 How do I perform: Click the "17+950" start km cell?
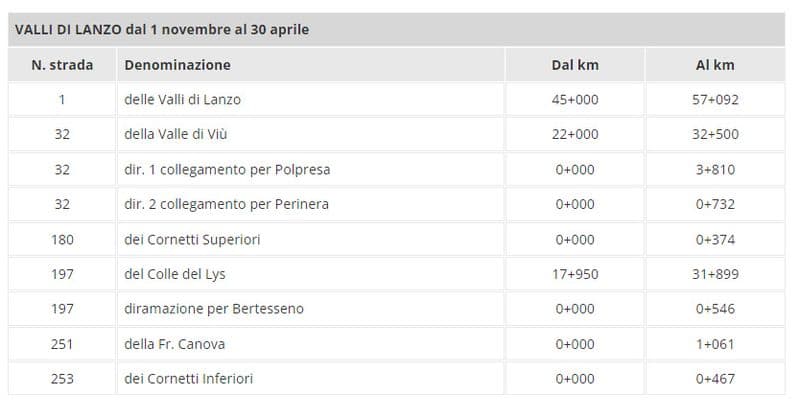(x=575, y=274)
